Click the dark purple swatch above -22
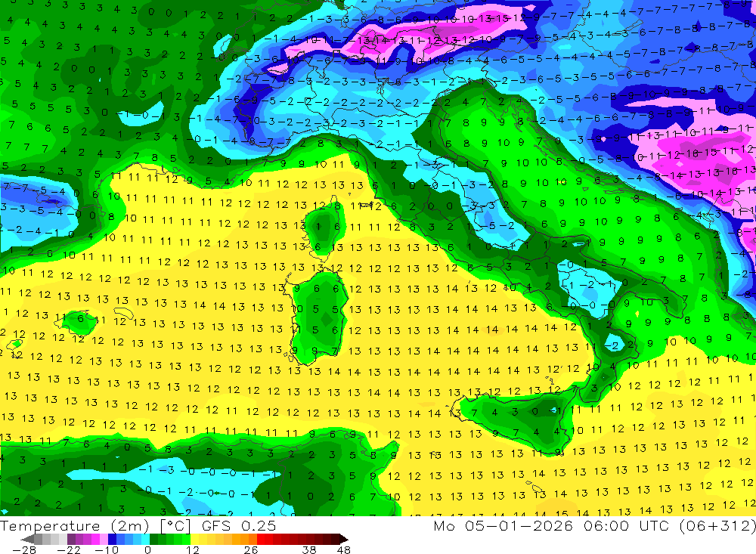Viewport: 756px width, 554px height. 71,539
